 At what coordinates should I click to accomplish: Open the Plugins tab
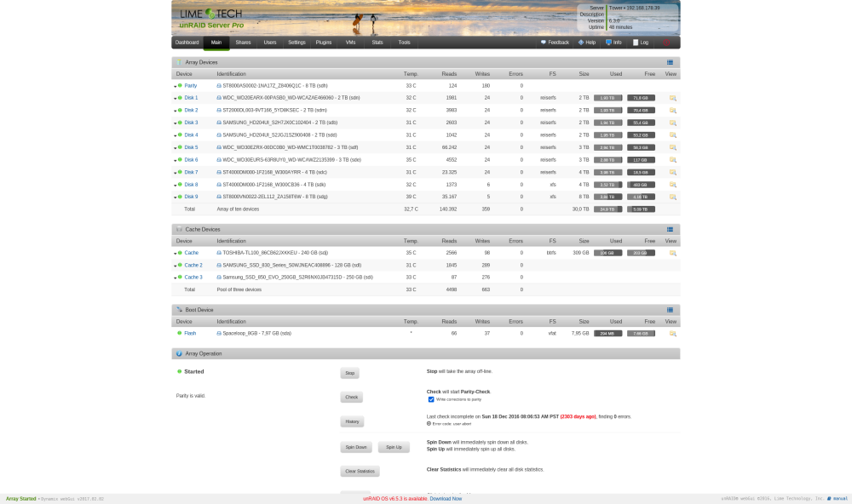click(x=323, y=43)
